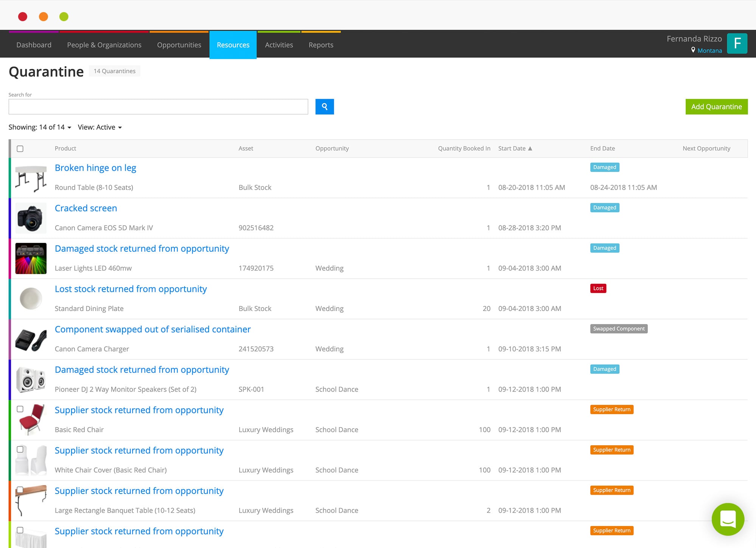This screenshot has height=548, width=756.
Task: Open People & Organizations menu
Action: coord(104,45)
